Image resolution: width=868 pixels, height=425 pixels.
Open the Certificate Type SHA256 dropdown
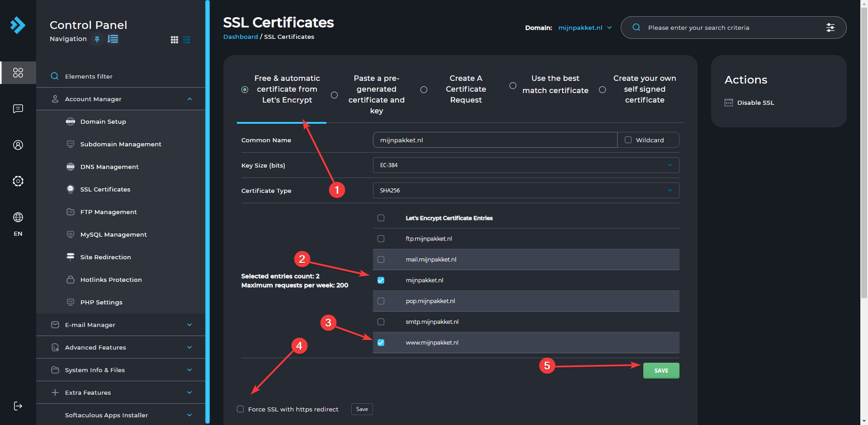[x=526, y=191]
